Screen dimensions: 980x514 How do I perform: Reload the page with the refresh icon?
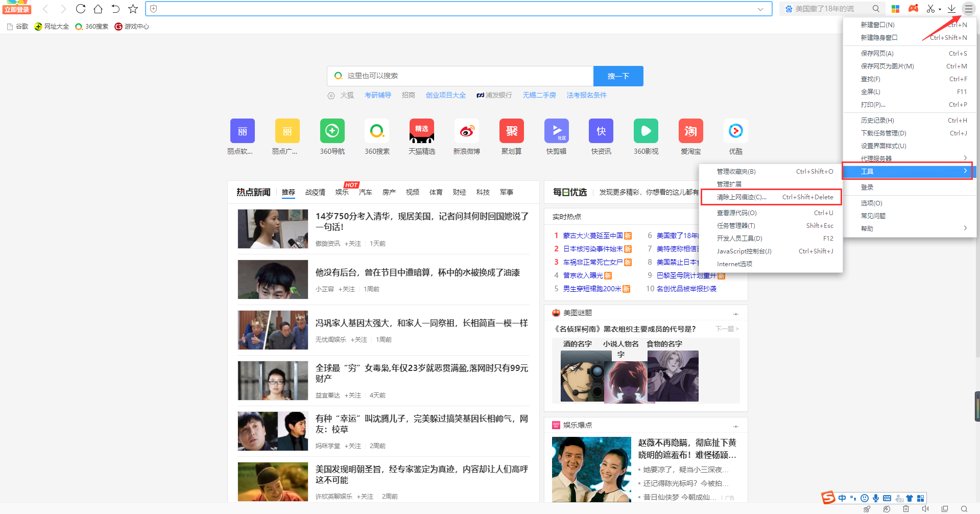pos(81,9)
